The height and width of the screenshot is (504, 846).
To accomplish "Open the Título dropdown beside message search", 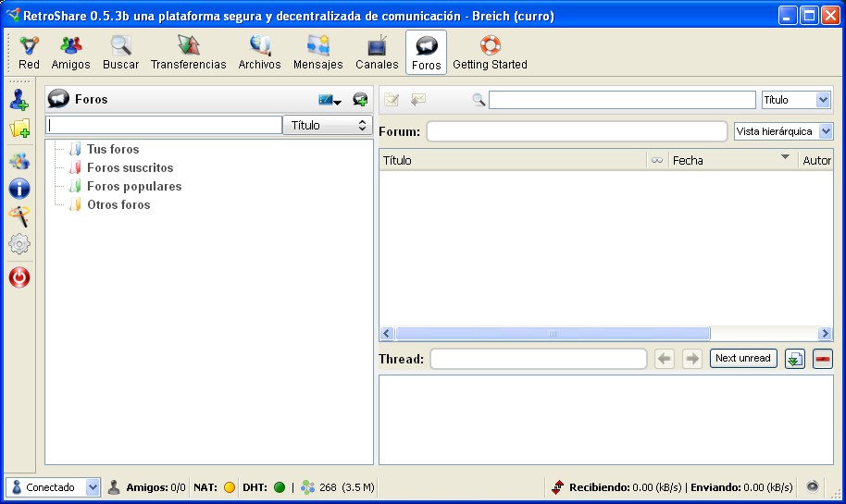I will [796, 100].
